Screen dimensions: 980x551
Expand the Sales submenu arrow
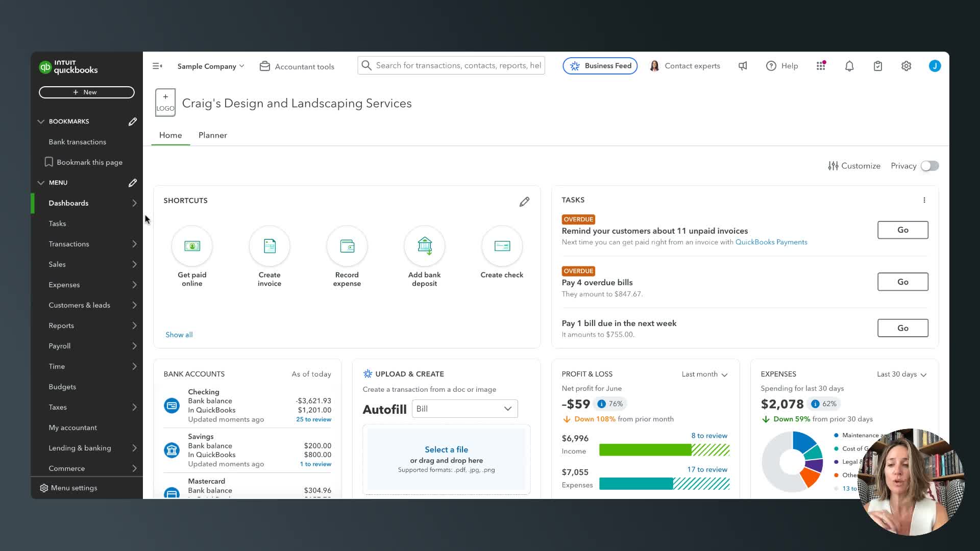click(x=134, y=264)
